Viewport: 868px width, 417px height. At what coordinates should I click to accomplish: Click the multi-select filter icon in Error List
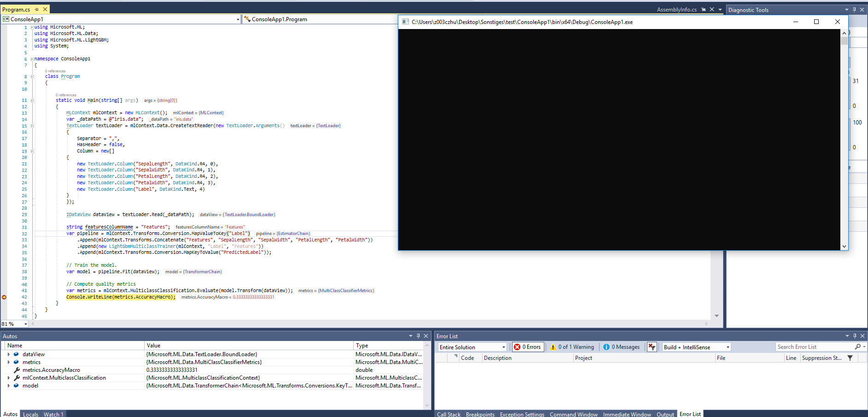[x=652, y=347]
